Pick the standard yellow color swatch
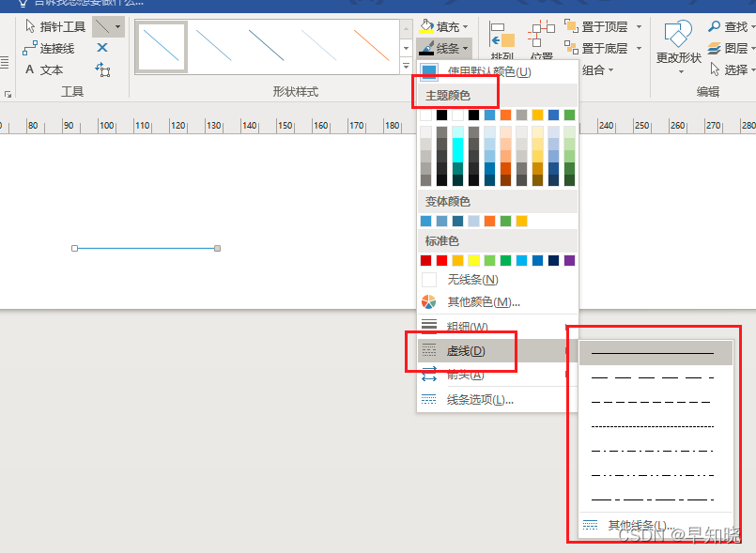This screenshot has width=756, height=553. 473,260
